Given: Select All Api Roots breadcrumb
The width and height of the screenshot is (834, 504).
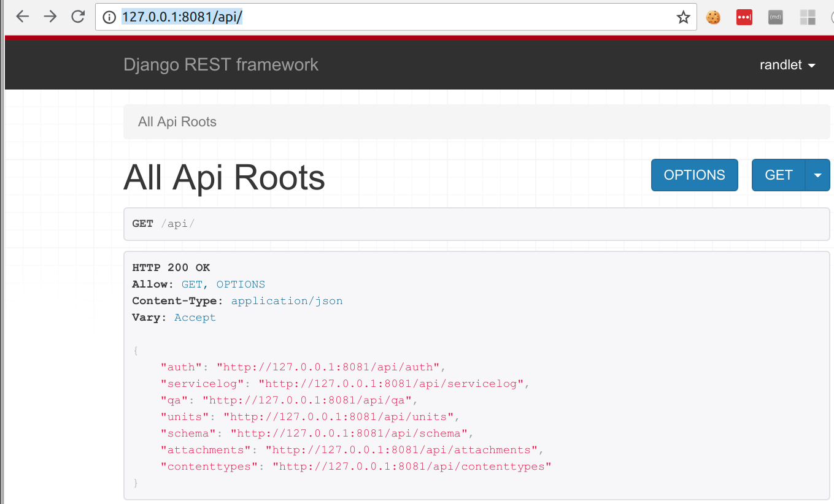Looking at the screenshot, I should tap(177, 122).
